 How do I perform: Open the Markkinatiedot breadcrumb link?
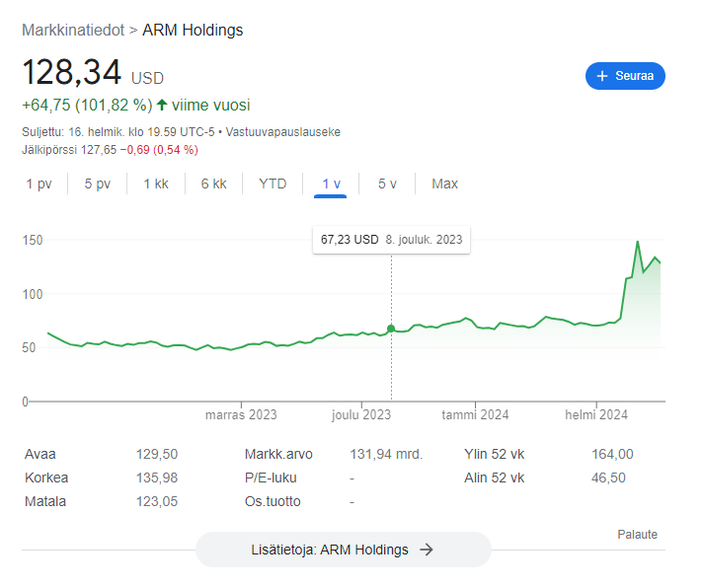pyautogui.click(x=73, y=30)
